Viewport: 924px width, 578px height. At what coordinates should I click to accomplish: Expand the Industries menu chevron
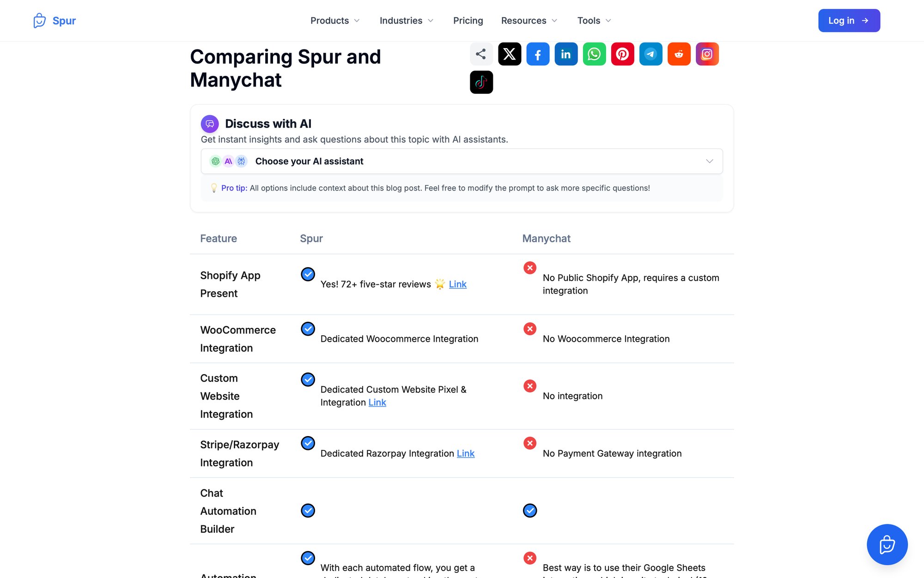pyautogui.click(x=431, y=20)
